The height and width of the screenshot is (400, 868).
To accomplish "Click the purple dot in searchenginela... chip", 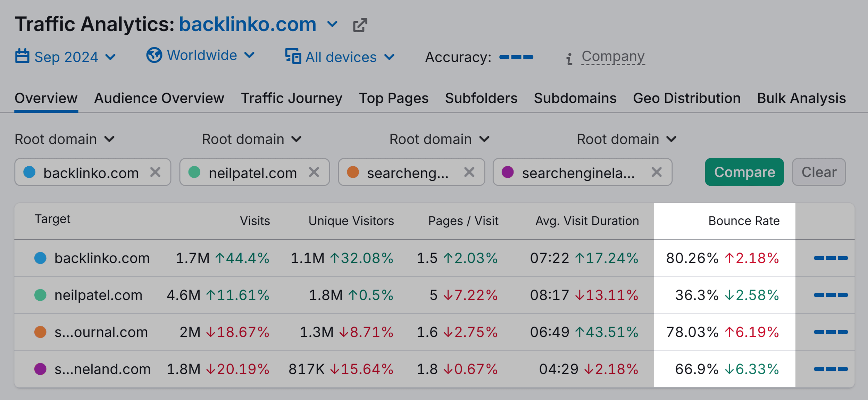I will click(x=508, y=172).
